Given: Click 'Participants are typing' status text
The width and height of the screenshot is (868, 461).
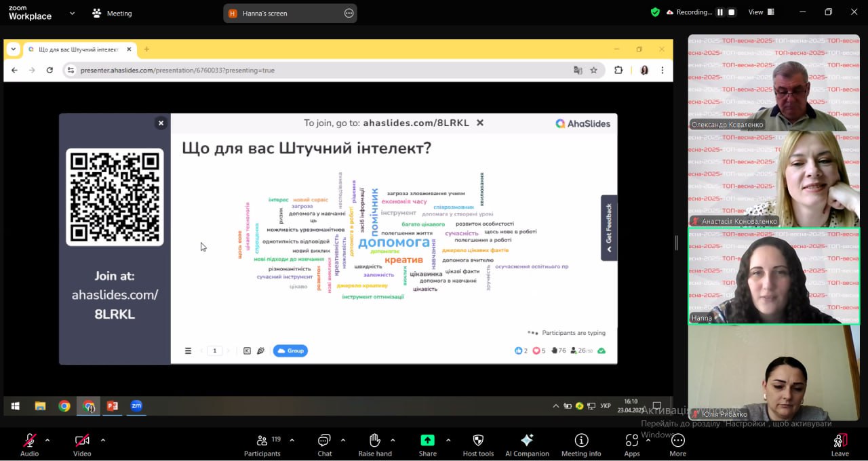Looking at the screenshot, I should [574, 333].
